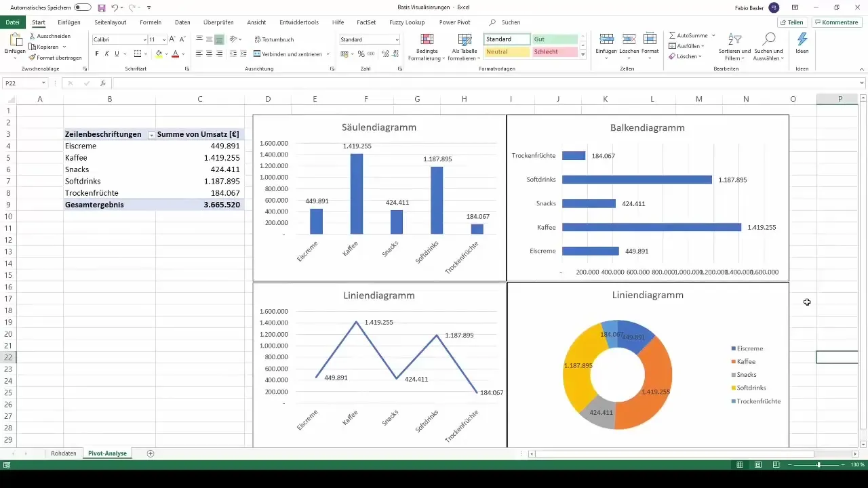Open the Formeln ribbon tab
Viewport: 868px width, 488px height.
[x=151, y=22]
